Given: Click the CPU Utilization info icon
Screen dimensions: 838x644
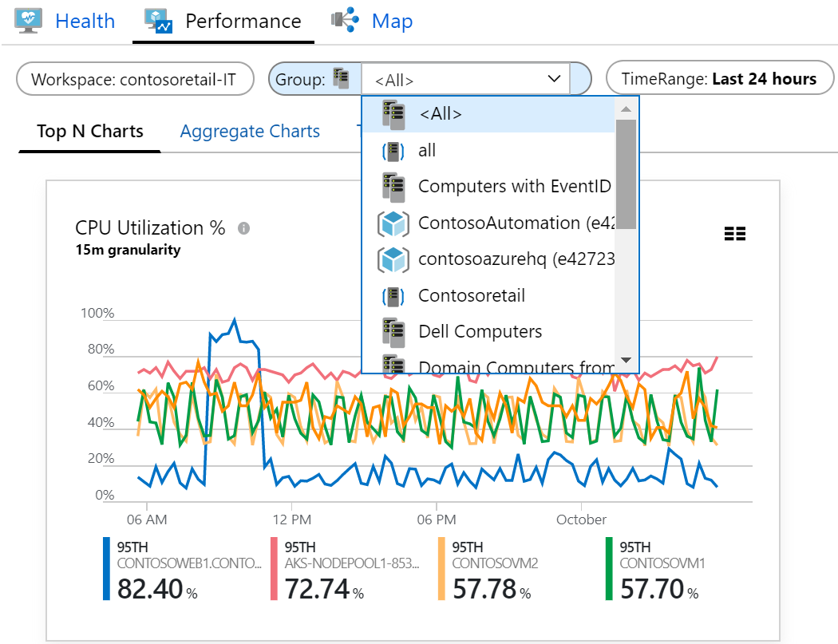Looking at the screenshot, I should 243,228.
